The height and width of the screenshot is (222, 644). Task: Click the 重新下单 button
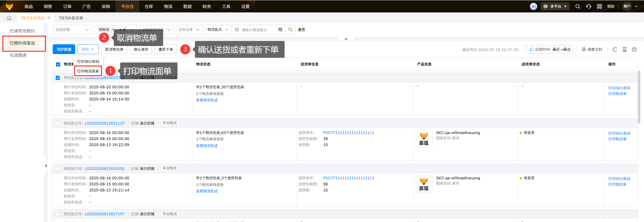tap(166, 49)
